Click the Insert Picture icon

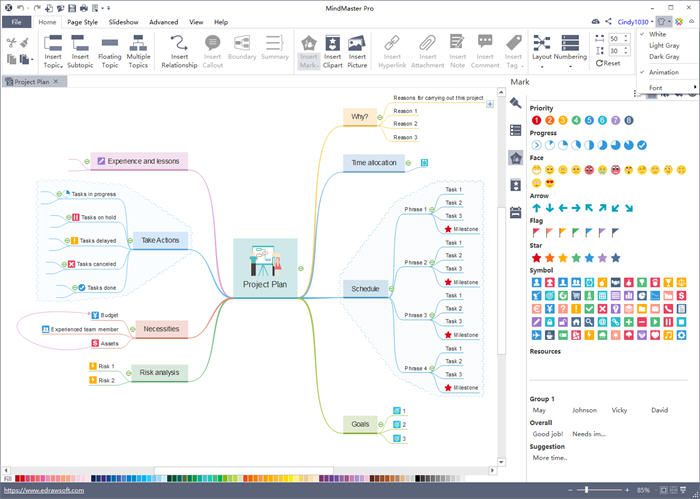(357, 43)
